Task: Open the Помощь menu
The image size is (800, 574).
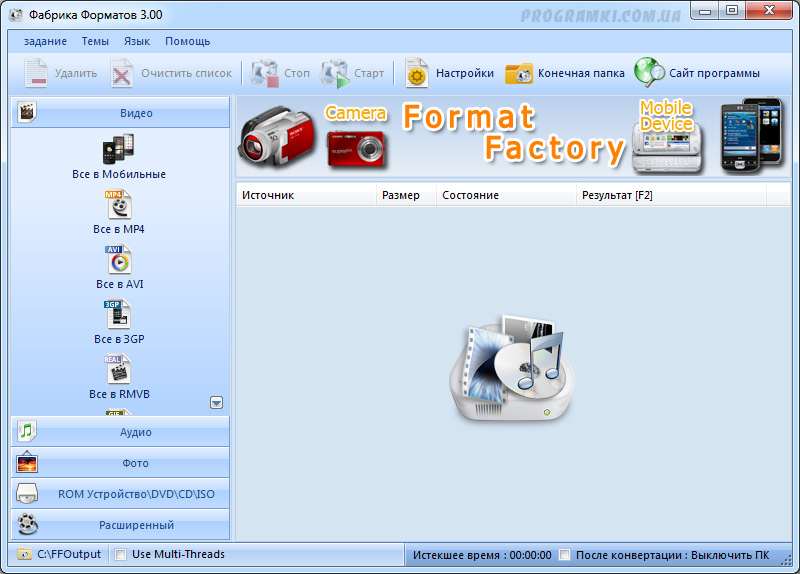Action: click(187, 41)
